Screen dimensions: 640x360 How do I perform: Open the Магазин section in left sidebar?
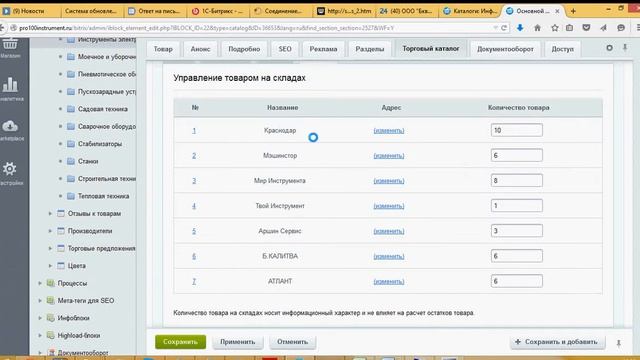10,47
